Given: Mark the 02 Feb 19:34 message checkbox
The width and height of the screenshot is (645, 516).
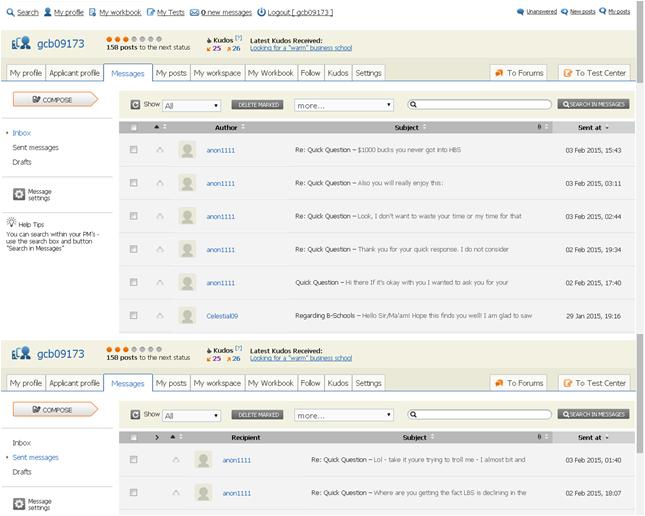Looking at the screenshot, I should pyautogui.click(x=134, y=249).
